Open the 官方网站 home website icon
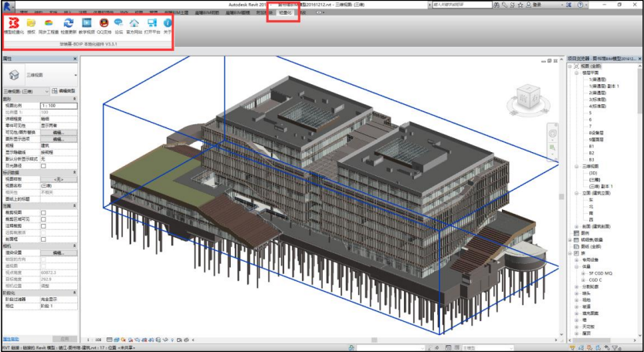Screen dimensions: 644x352 click(134, 23)
